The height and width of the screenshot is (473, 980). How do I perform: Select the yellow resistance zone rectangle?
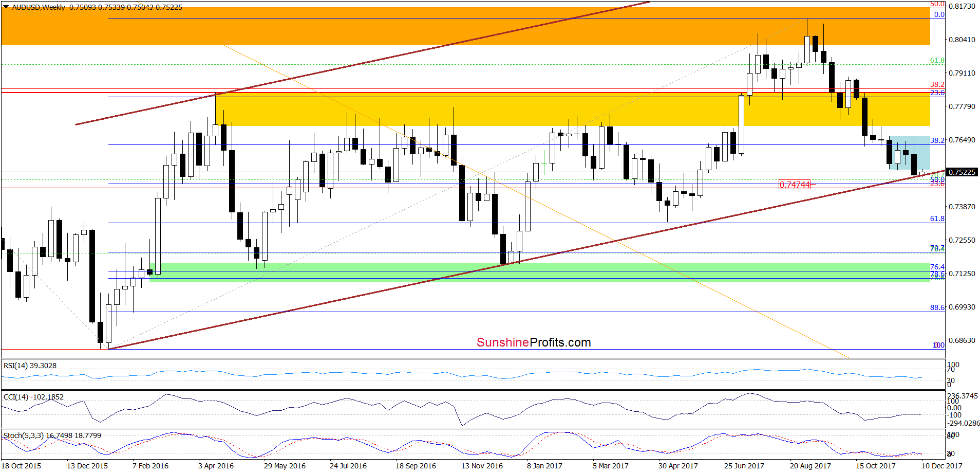(x=573, y=110)
